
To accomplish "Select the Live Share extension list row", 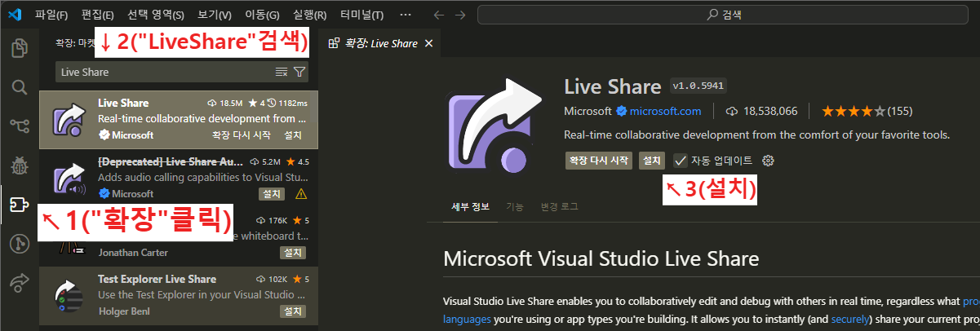I will tap(179, 119).
